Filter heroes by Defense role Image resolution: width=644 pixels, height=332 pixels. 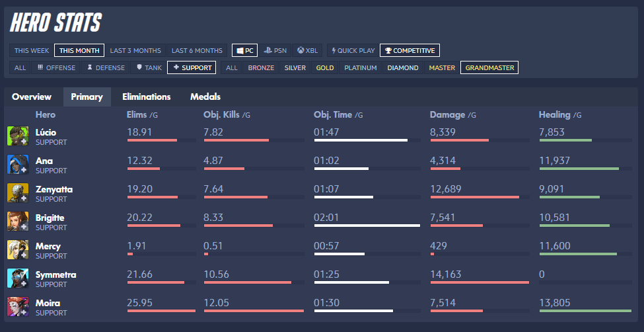tap(106, 67)
